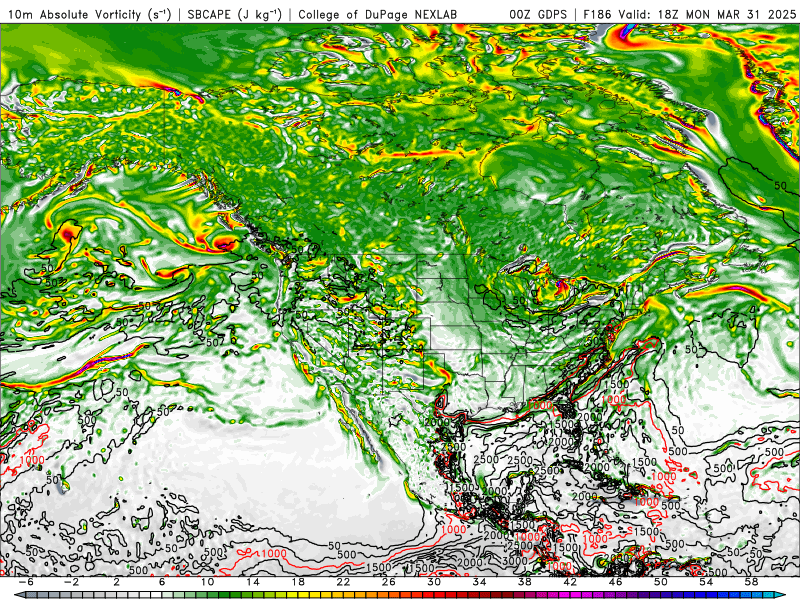Click the '-2' colorbar tick label

click(x=71, y=582)
